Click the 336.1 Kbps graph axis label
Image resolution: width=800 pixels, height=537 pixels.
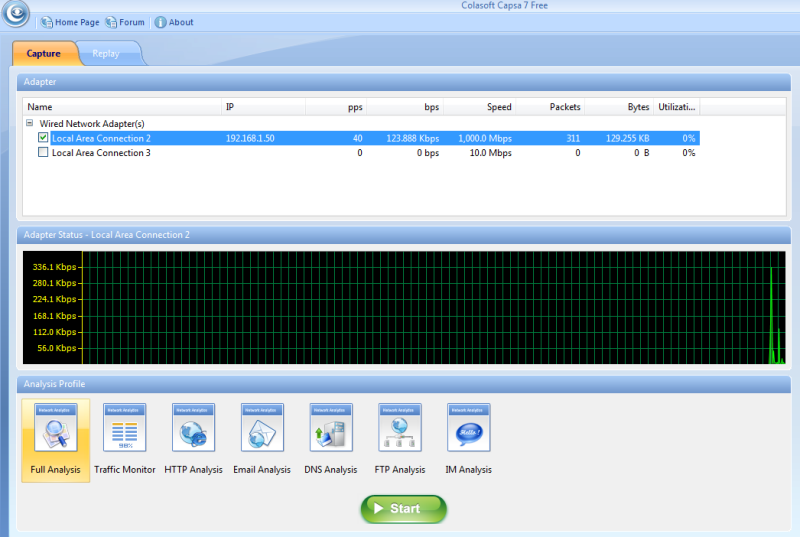tap(54, 267)
